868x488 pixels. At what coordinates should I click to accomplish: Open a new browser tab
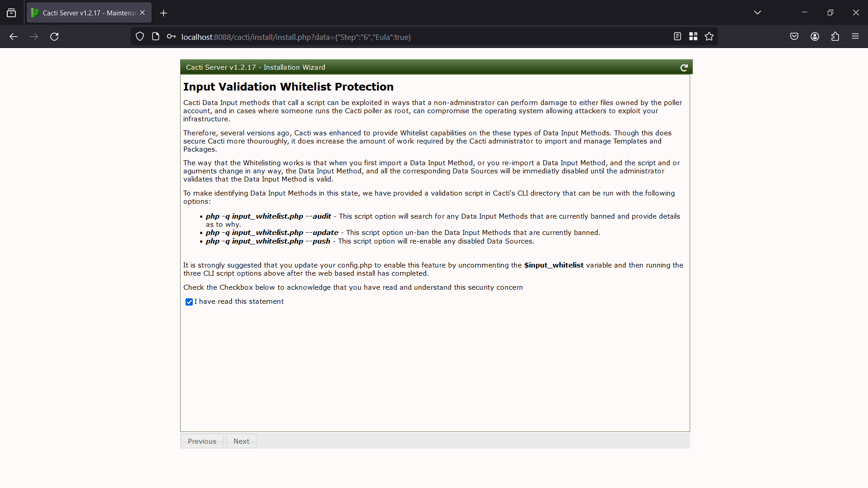164,13
